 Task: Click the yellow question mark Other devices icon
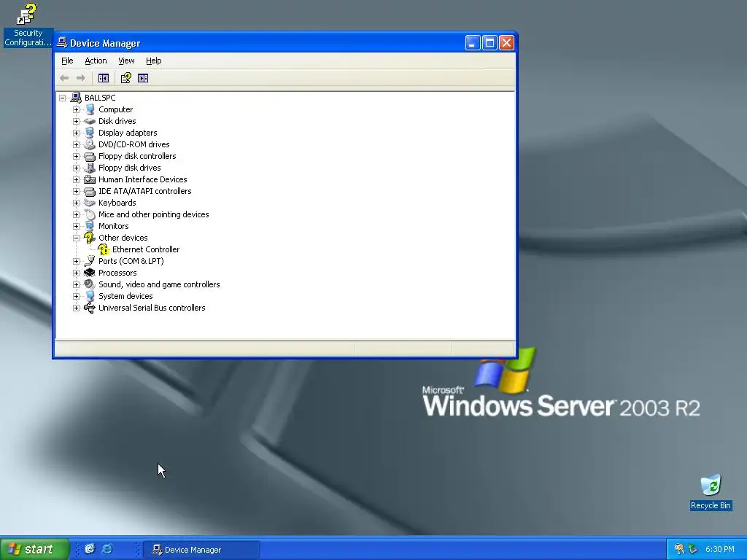[x=89, y=238]
